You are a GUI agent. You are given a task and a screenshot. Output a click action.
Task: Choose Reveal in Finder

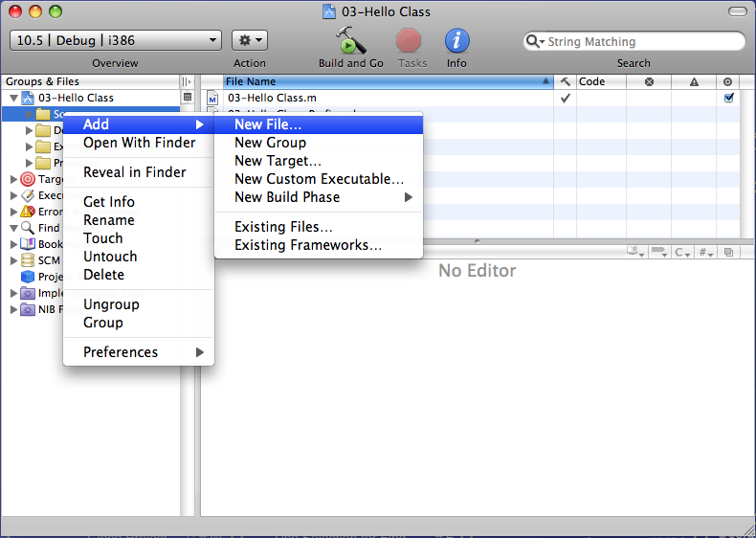139,172
